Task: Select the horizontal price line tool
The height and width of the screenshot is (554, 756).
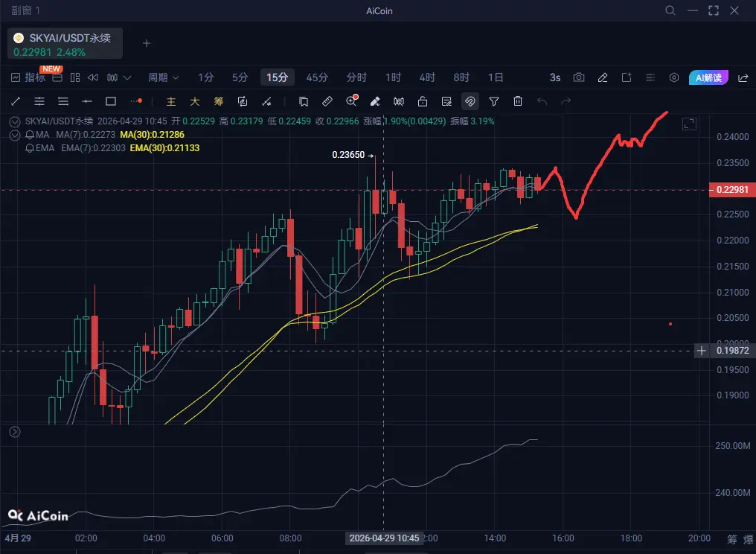Action: [x=87, y=101]
